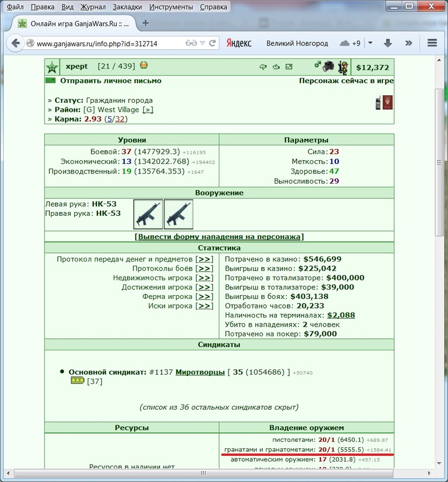Click the thumbs-up karma icon

276,67
